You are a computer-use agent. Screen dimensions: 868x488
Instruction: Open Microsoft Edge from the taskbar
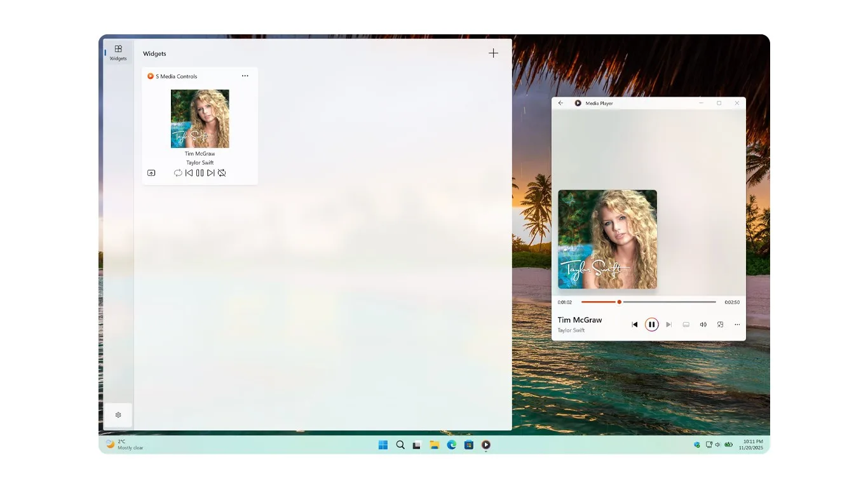pos(451,445)
